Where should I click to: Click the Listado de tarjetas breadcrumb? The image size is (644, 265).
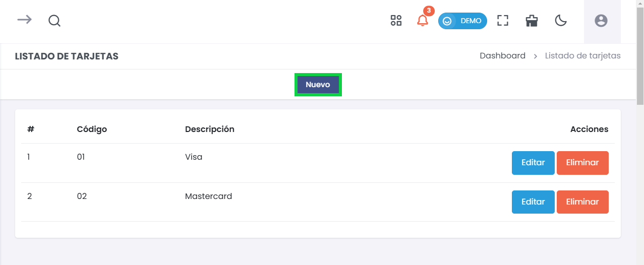582,56
